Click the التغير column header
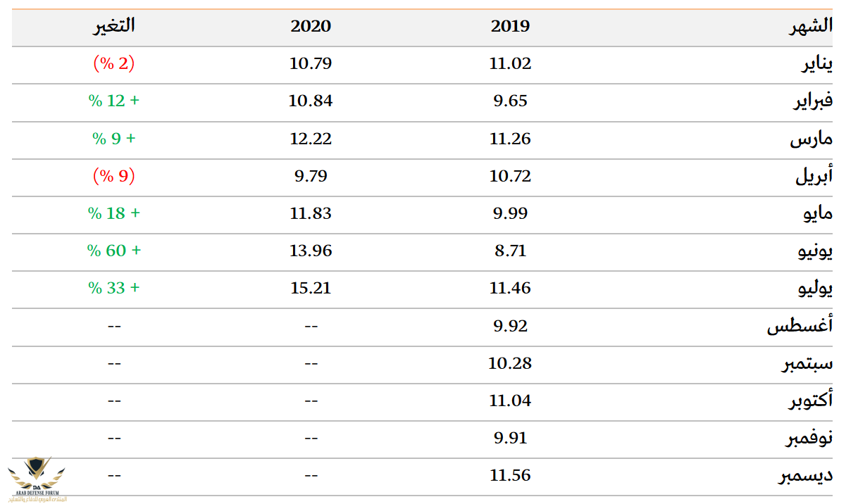This screenshot has width=858, height=504. pos(113,27)
